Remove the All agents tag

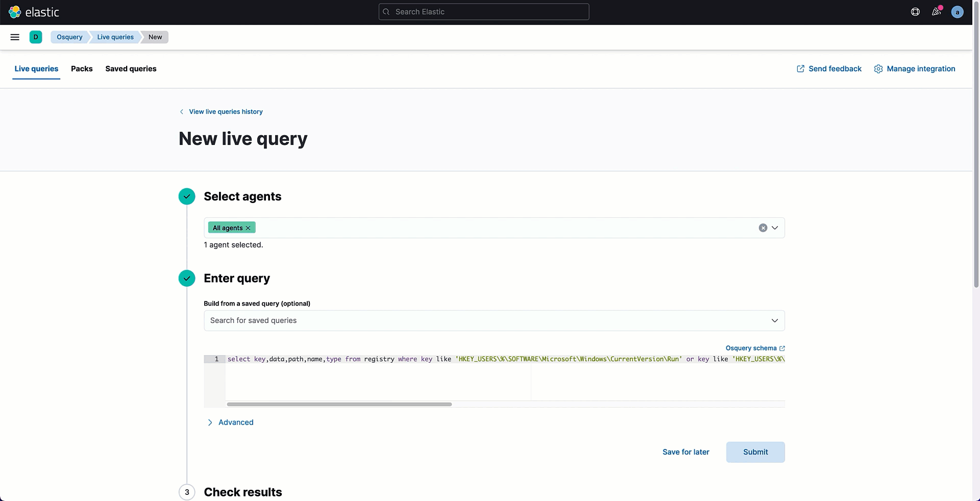[248, 228]
